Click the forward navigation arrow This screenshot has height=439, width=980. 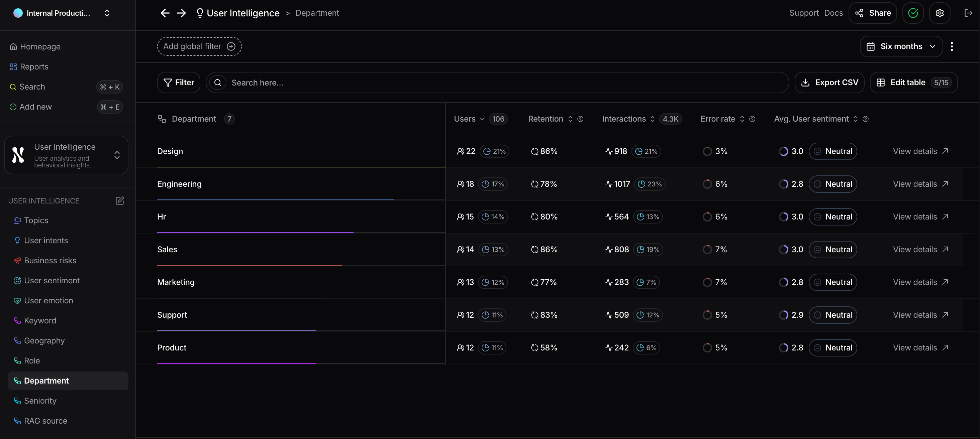tap(182, 13)
